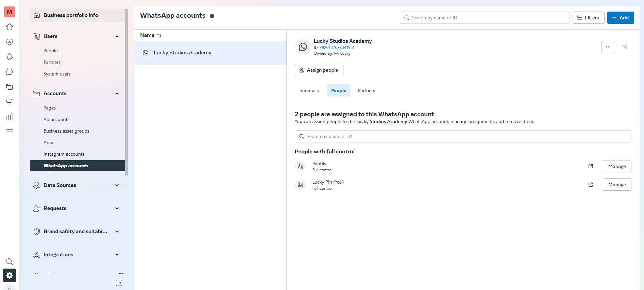The width and height of the screenshot is (644, 290).
Task: Collapse the Users section chevron
Action: point(117,36)
